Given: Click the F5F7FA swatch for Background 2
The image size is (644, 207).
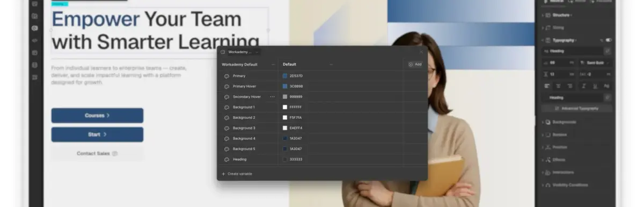Looking at the screenshot, I should point(285,117).
